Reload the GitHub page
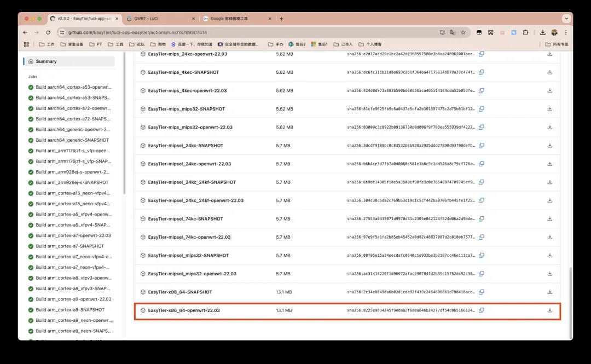 pyautogui.click(x=48, y=32)
